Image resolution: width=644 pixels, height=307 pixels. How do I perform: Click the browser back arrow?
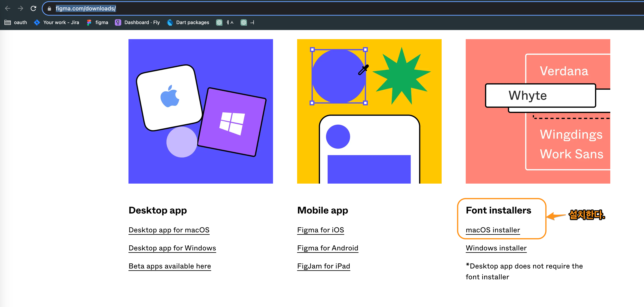(x=7, y=8)
